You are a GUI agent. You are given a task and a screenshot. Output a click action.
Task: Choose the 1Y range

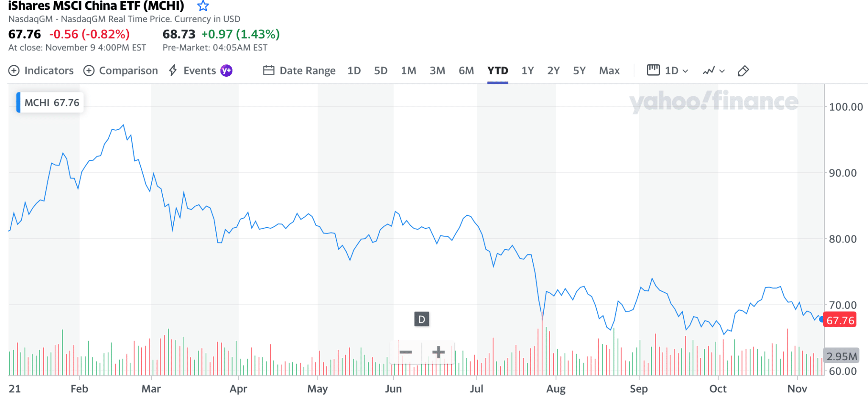pyautogui.click(x=527, y=71)
